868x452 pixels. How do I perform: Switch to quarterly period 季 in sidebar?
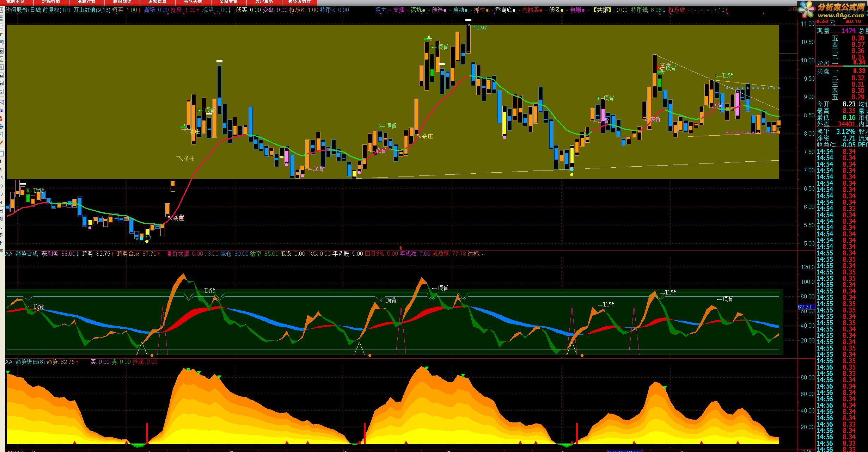1,243
